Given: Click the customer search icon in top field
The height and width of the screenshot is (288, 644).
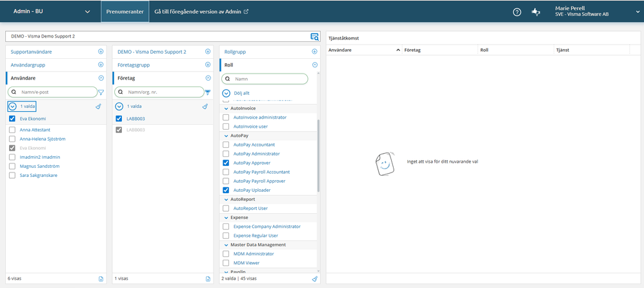Looking at the screenshot, I should pyautogui.click(x=315, y=37).
